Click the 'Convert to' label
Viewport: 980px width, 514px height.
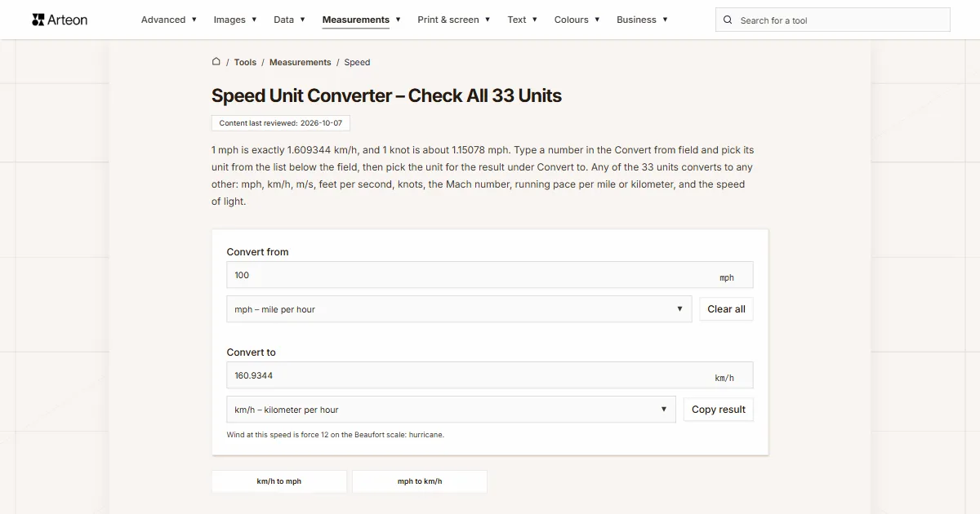tap(252, 352)
